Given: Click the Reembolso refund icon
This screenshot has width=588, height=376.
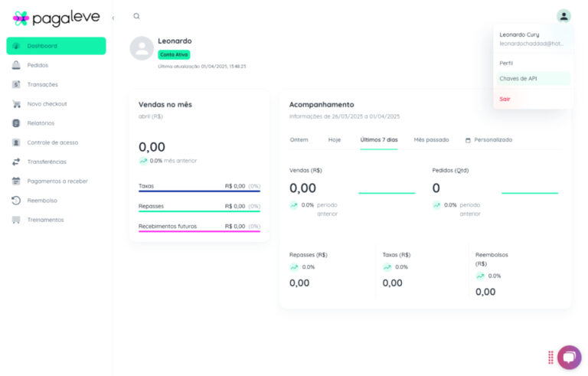Looking at the screenshot, I should tap(16, 201).
